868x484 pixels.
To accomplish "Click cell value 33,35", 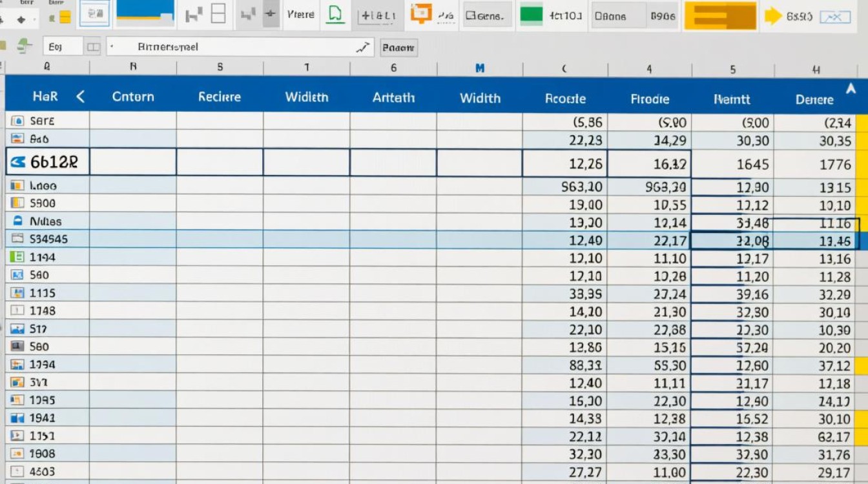I will (586, 294).
